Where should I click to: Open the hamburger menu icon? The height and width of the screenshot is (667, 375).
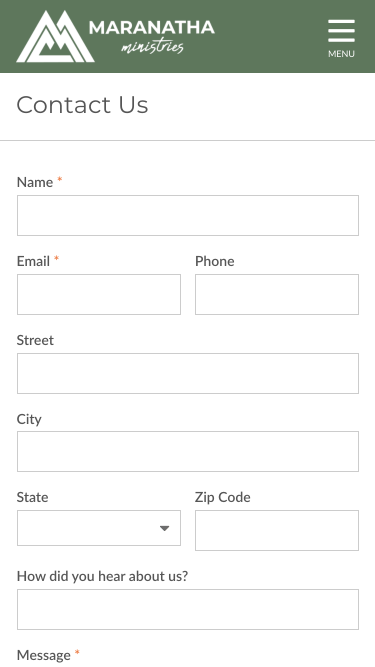341,31
